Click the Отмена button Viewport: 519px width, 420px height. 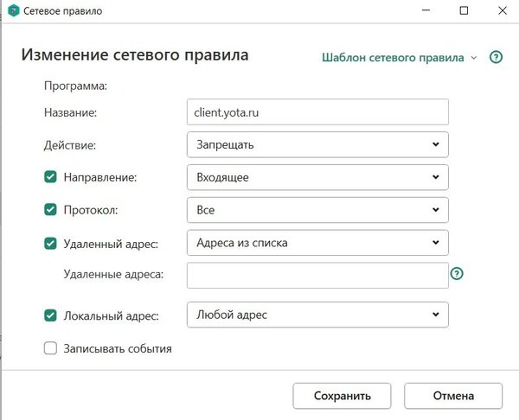pos(453,396)
